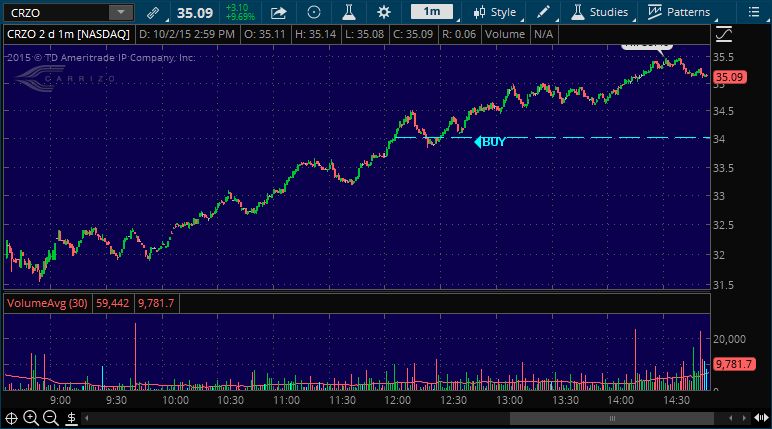This screenshot has width=772, height=429.
Task: Click the autoscale icon beside the zoom tools
Action: click(x=69, y=418)
